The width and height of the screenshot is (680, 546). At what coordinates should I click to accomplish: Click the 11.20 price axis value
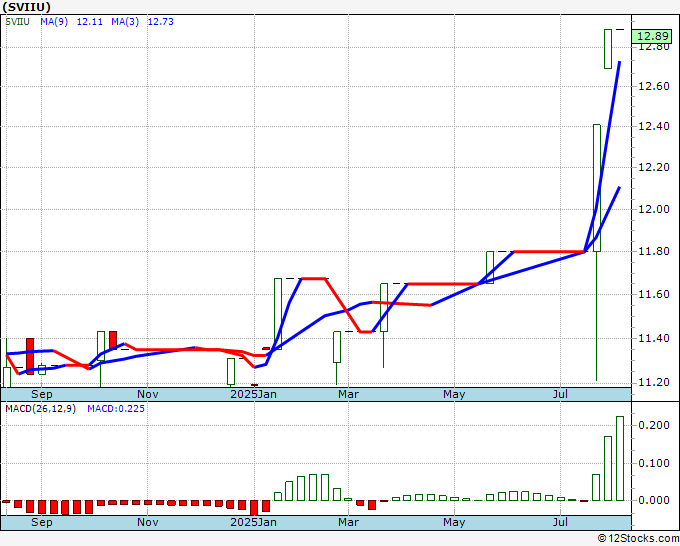(x=654, y=383)
